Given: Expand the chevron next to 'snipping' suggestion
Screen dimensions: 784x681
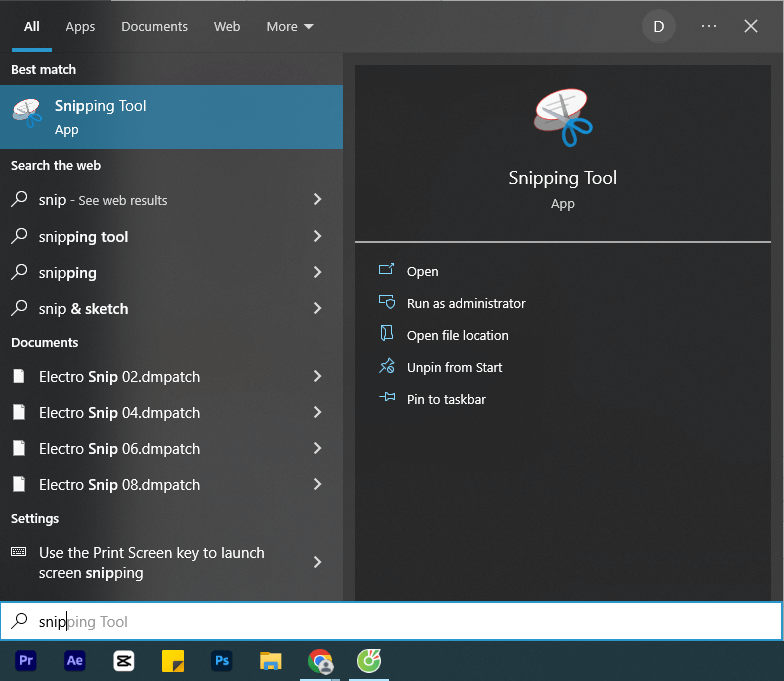Looking at the screenshot, I should pyautogui.click(x=317, y=272).
